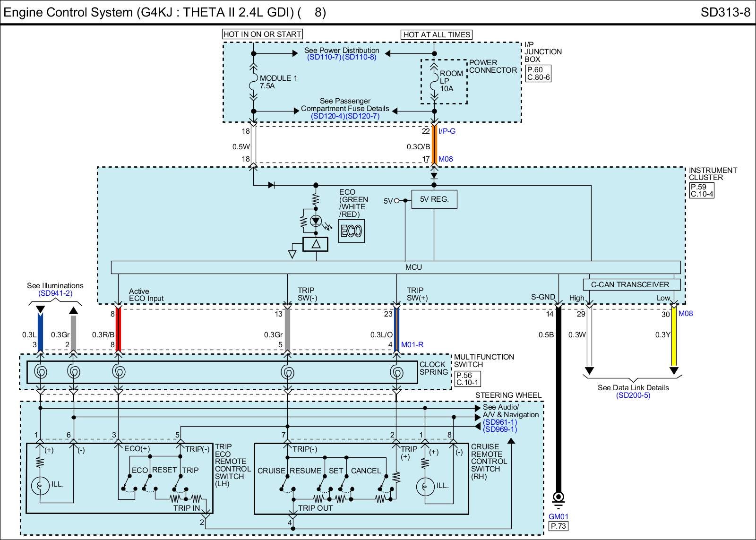Click the LED symbol beside the ECO label
Viewport: 756px width, 540px height.
[x=316, y=221]
